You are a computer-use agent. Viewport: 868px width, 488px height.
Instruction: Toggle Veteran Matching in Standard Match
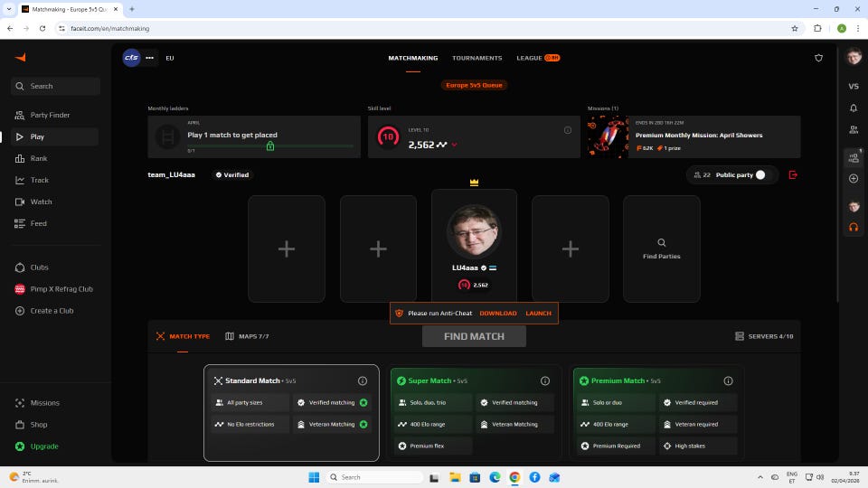(x=363, y=425)
